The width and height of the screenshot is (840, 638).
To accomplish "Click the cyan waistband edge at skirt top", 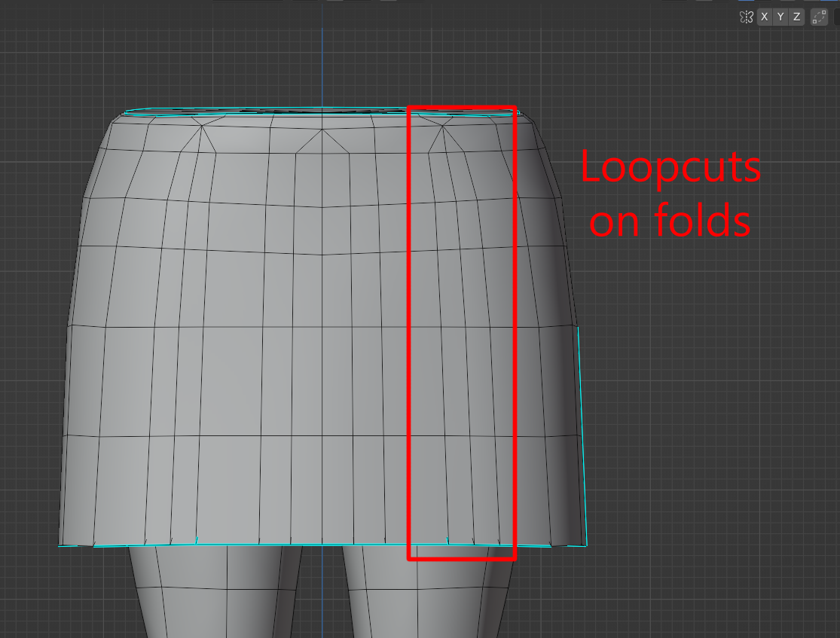I will 226,110.
